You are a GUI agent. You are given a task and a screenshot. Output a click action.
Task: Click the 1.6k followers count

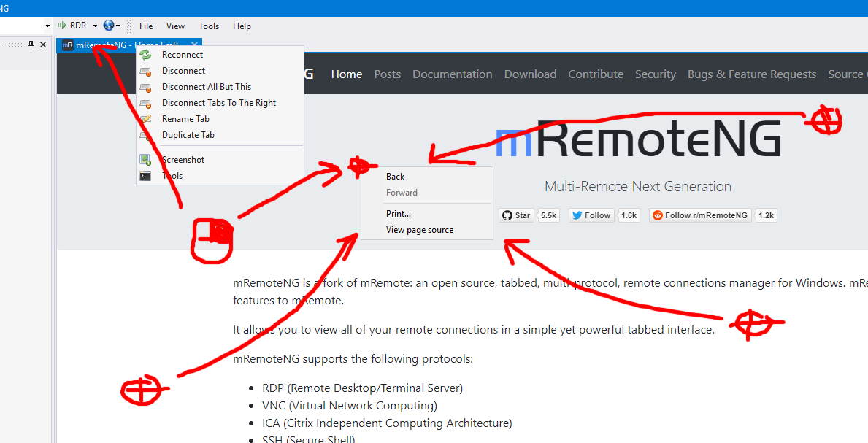629,215
